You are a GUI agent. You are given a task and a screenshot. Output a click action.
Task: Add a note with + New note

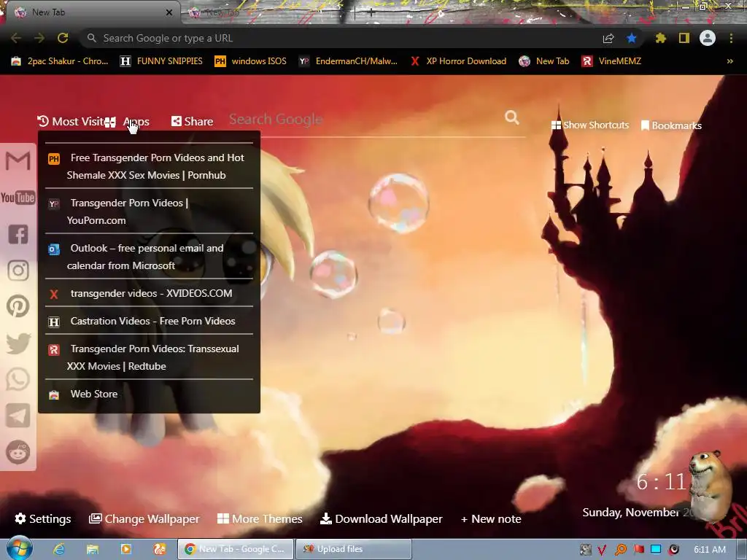(x=491, y=518)
